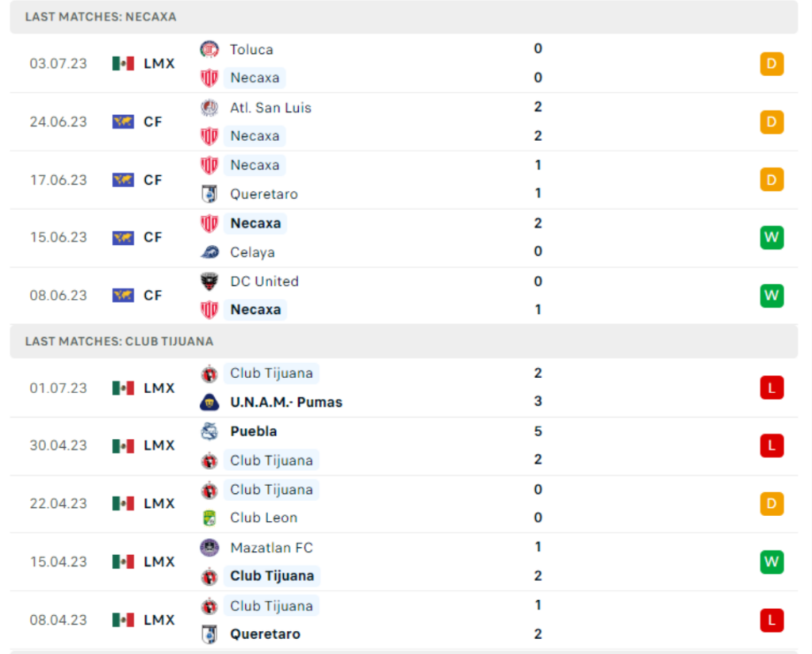Click the CF competition flag for the 24.06.23 match

click(x=123, y=121)
